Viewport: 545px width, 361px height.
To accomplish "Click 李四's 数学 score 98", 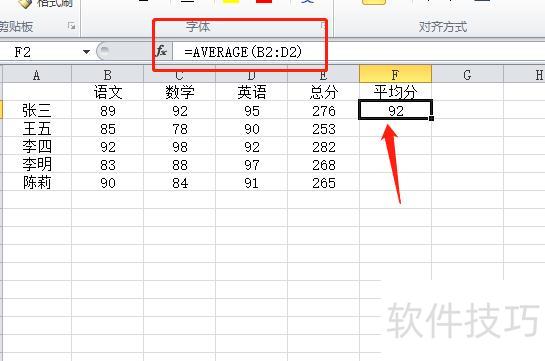I will tap(179, 146).
